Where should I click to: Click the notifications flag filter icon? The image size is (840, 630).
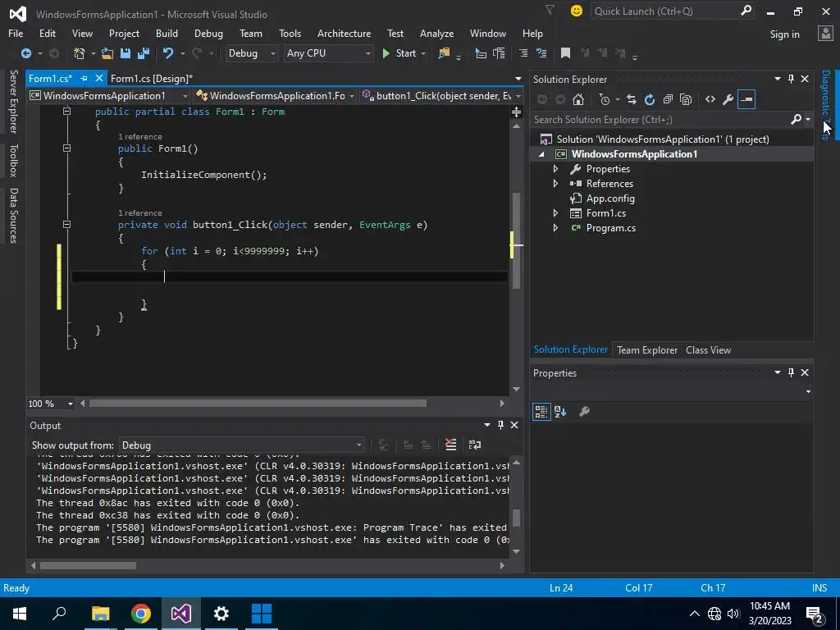coord(550,10)
